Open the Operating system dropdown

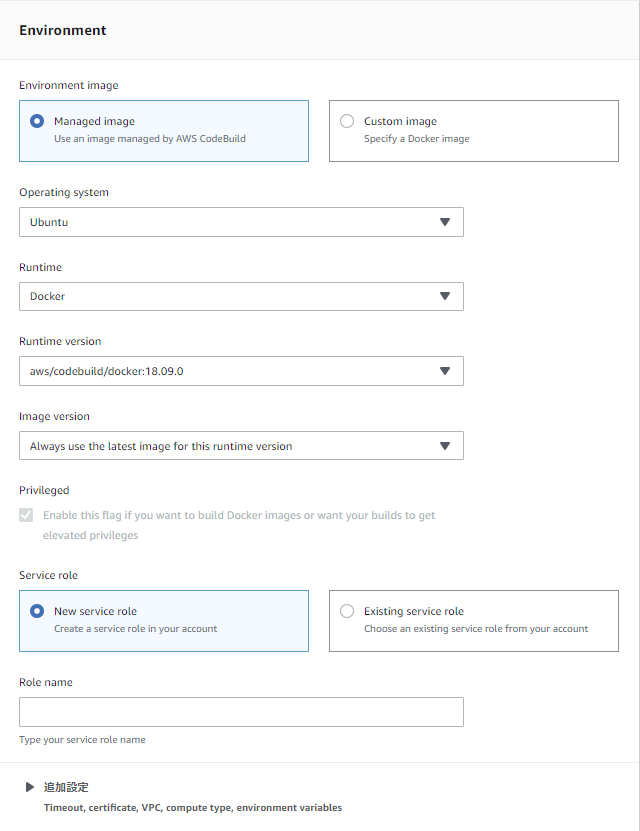[240, 222]
